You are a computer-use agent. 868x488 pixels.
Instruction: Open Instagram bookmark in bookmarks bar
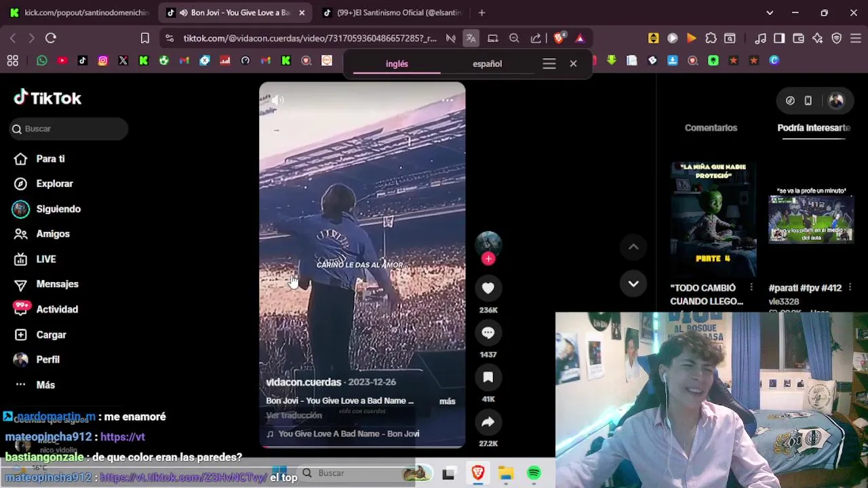click(103, 60)
